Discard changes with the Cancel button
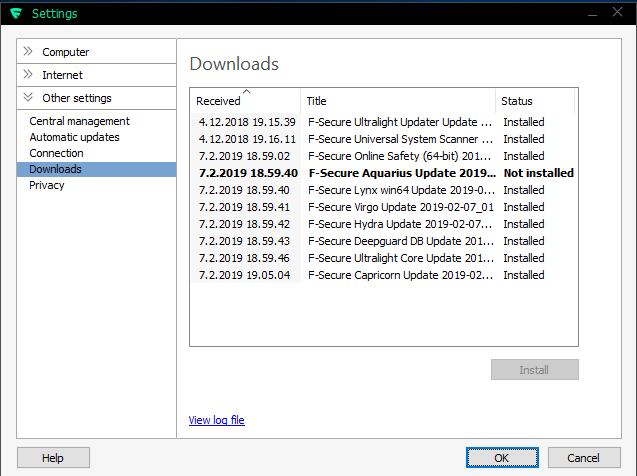 point(584,458)
